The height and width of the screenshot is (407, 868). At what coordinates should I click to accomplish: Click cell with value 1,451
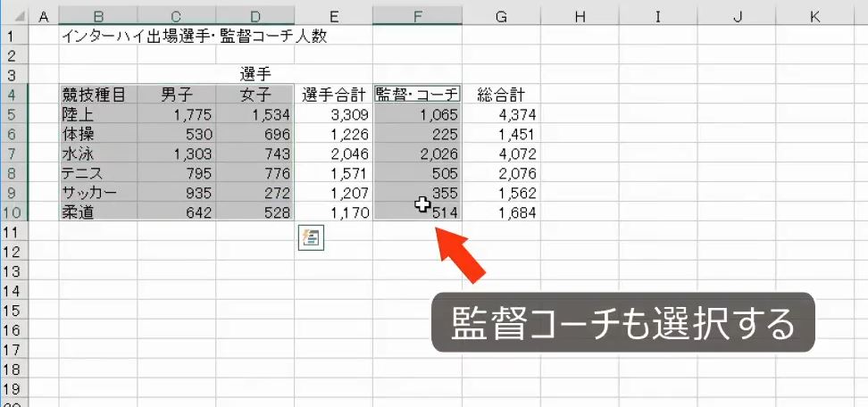[502, 133]
